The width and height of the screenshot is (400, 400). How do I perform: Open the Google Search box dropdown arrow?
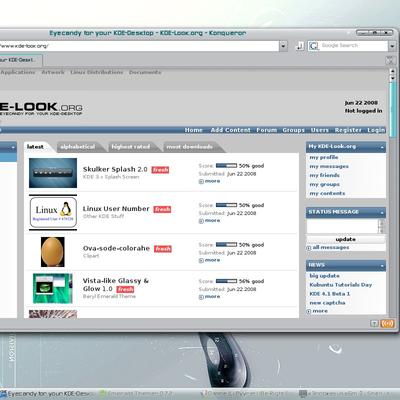[x=392, y=46]
